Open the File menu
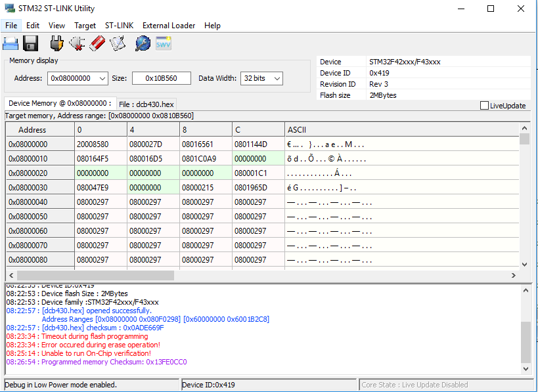The width and height of the screenshot is (538, 392). 11,26
